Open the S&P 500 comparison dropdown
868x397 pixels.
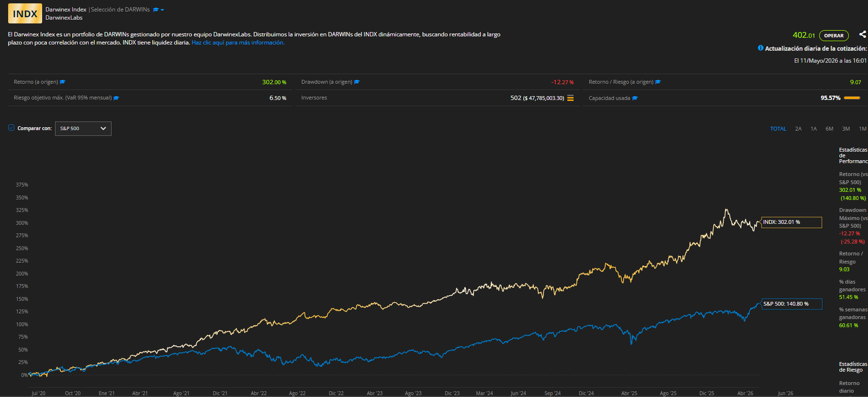[x=83, y=129]
